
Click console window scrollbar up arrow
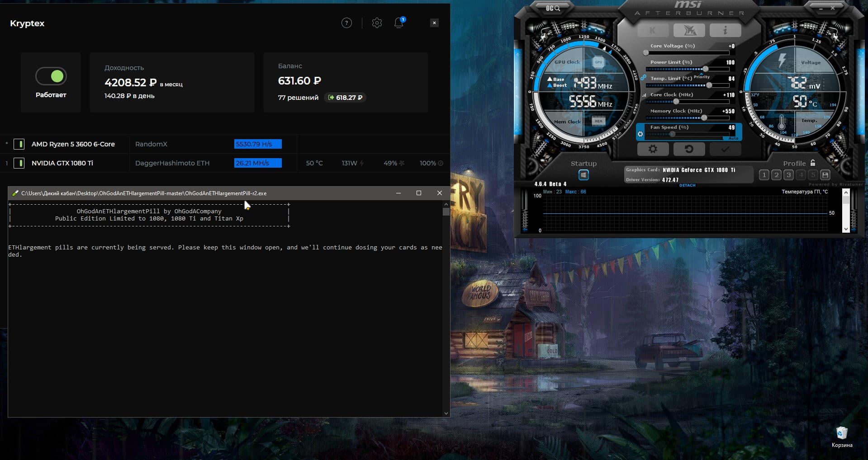(x=446, y=204)
